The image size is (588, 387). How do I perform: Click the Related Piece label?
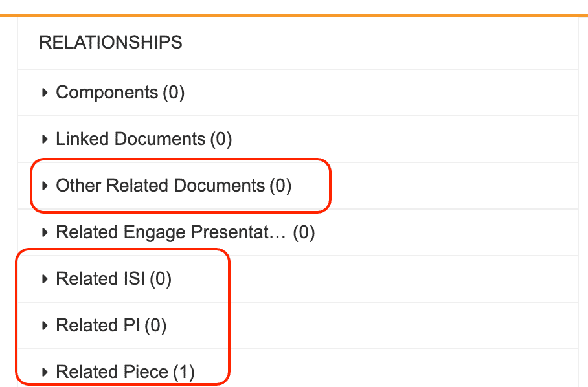tap(112, 372)
